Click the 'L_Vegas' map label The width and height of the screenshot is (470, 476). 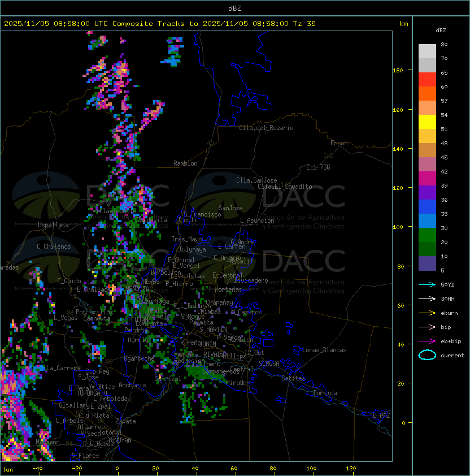66,318
